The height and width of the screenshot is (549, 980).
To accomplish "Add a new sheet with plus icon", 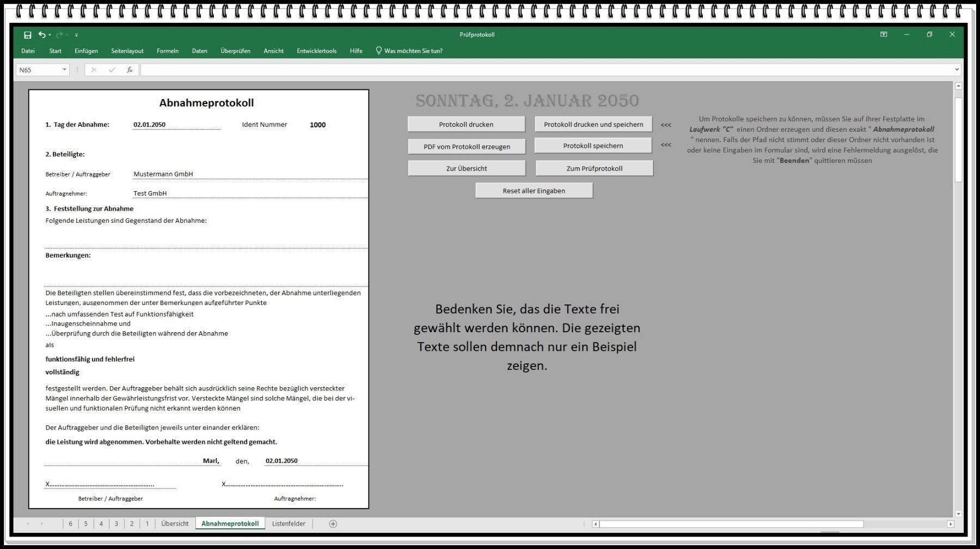I will 333,524.
